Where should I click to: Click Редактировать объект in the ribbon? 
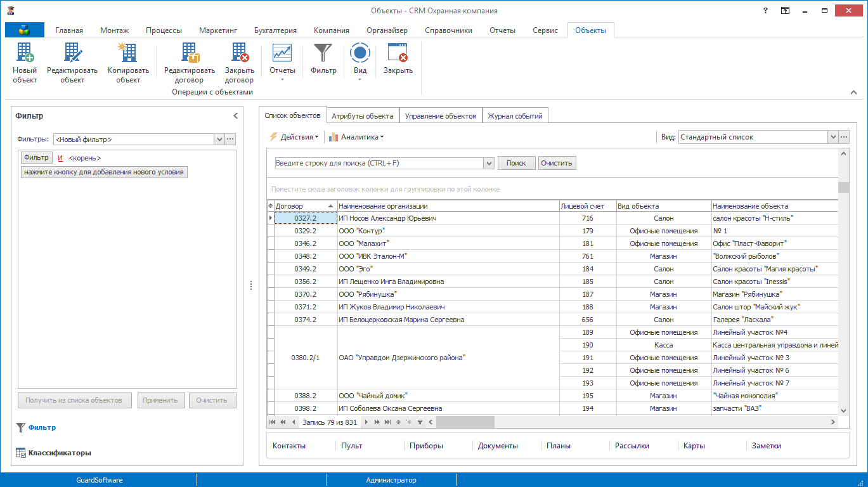pyautogui.click(x=72, y=63)
